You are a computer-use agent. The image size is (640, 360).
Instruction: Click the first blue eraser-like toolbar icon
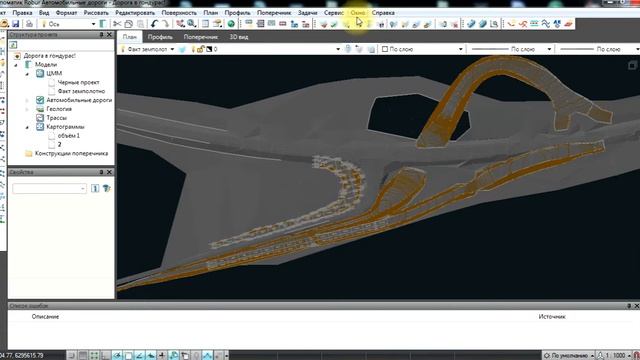471,24
